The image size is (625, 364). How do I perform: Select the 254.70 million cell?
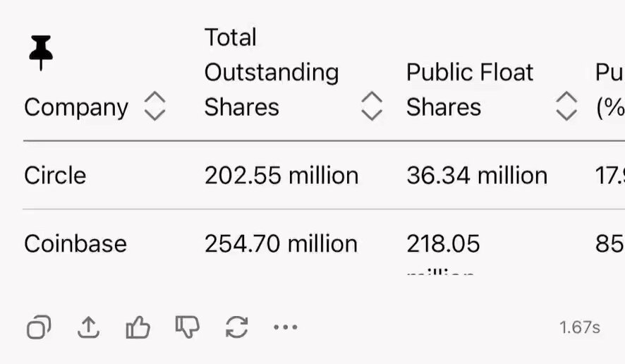tap(281, 243)
